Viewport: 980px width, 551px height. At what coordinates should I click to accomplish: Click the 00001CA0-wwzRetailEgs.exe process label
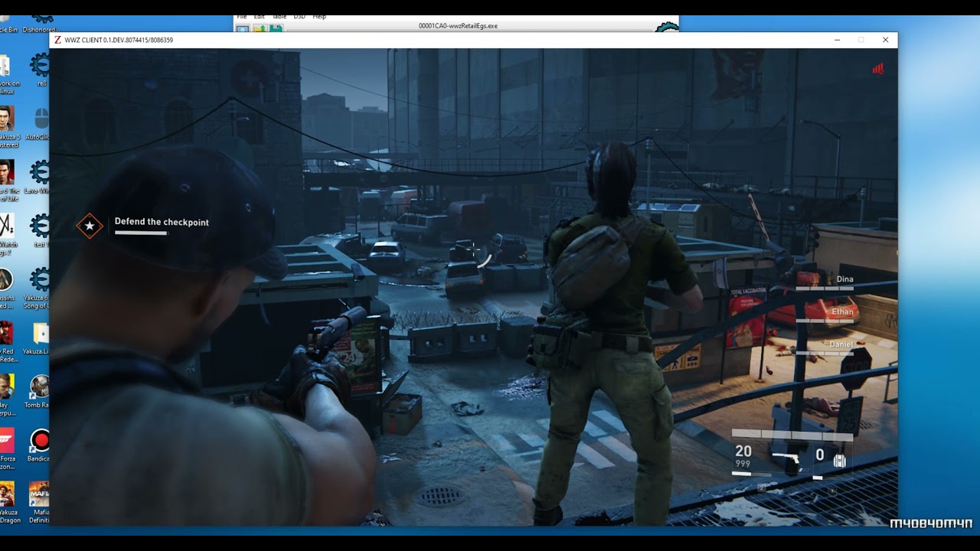458,25
